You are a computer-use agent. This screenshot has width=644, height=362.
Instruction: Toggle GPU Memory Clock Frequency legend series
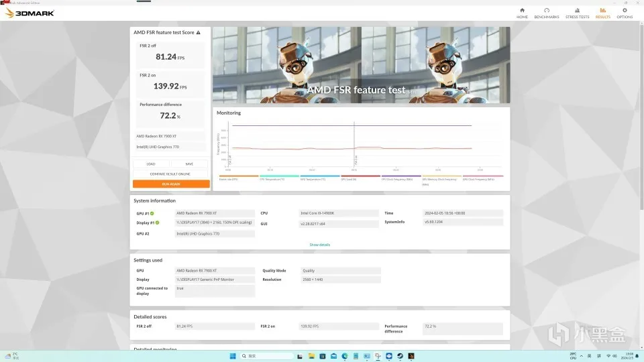pyautogui.click(x=441, y=180)
